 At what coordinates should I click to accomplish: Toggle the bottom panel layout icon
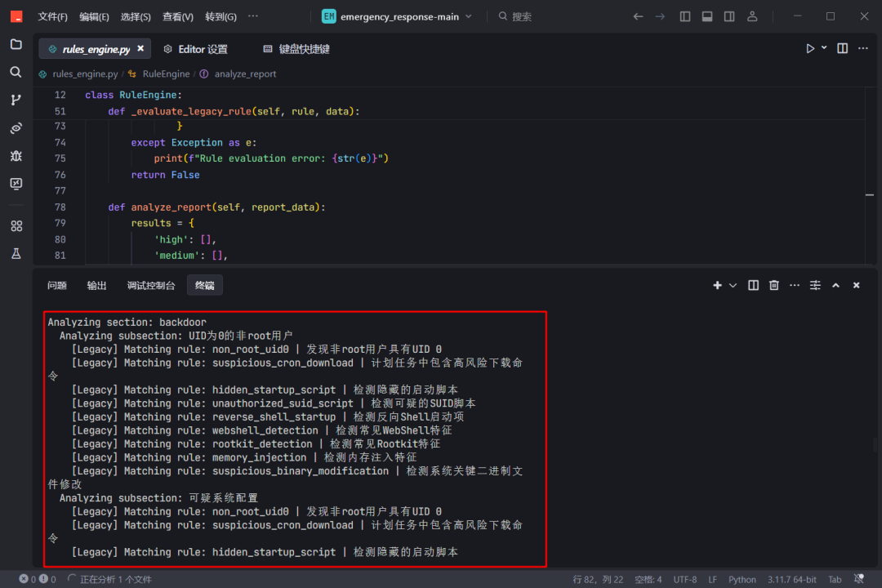click(x=707, y=17)
